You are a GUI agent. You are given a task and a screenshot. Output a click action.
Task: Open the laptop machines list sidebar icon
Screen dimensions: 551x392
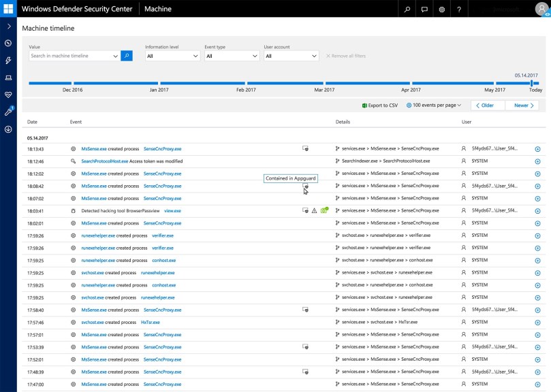pos(8,78)
